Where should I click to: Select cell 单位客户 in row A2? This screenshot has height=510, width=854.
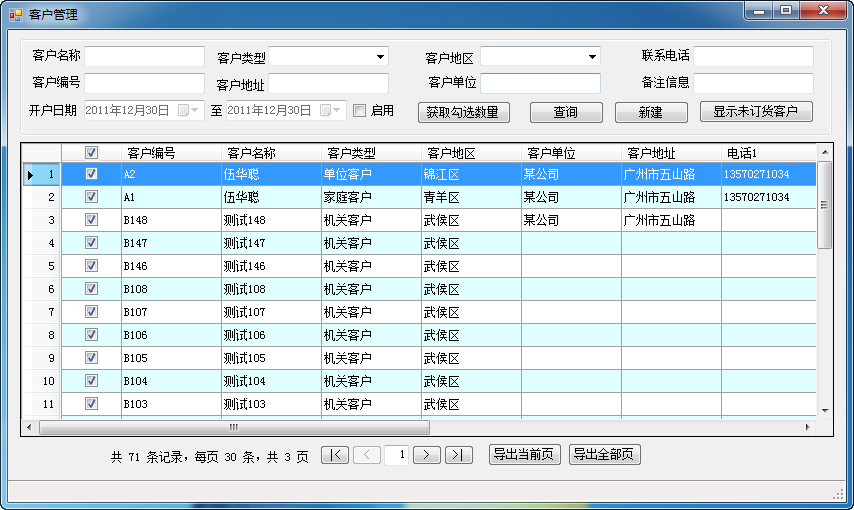(x=371, y=174)
